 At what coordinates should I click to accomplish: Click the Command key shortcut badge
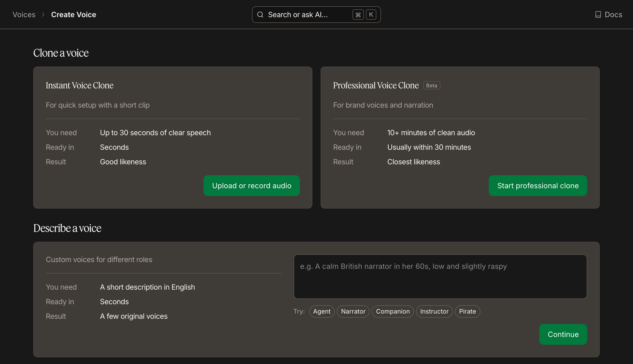tap(358, 15)
